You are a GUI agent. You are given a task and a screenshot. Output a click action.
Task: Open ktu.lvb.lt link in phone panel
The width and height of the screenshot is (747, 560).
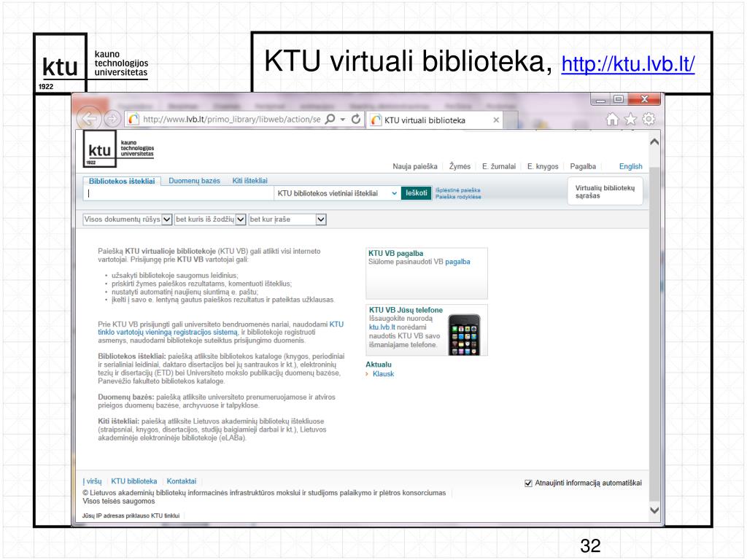[382, 327]
